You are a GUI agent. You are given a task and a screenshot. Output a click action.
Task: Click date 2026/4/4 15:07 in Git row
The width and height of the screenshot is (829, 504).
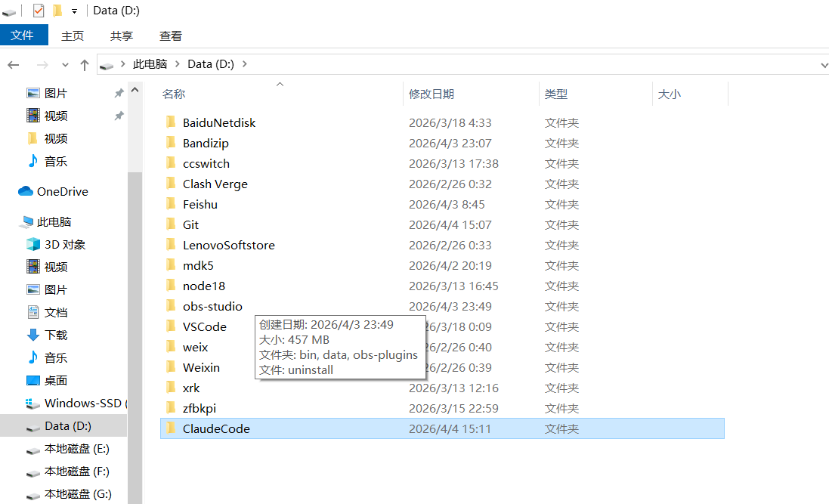pos(450,224)
